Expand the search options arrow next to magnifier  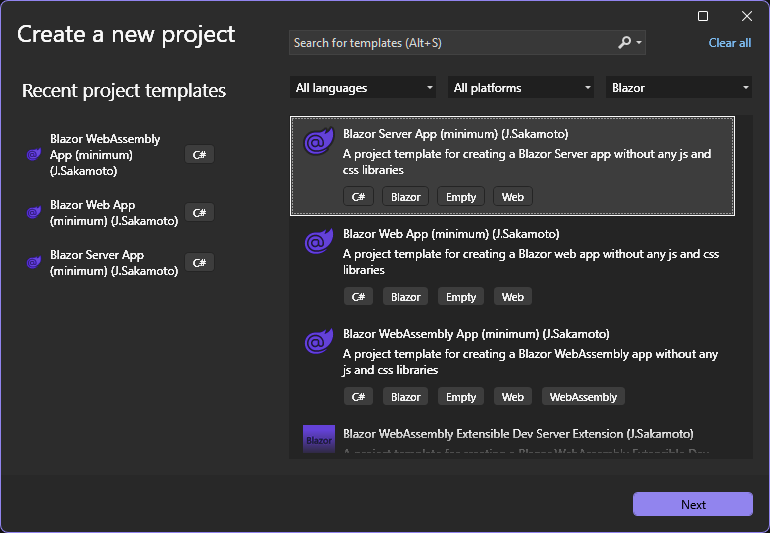click(638, 43)
